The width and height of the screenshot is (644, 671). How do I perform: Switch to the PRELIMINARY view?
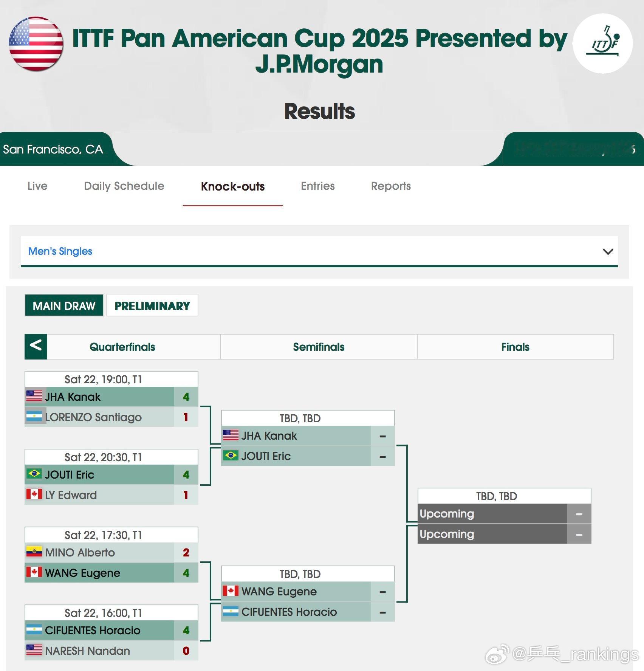pos(152,305)
